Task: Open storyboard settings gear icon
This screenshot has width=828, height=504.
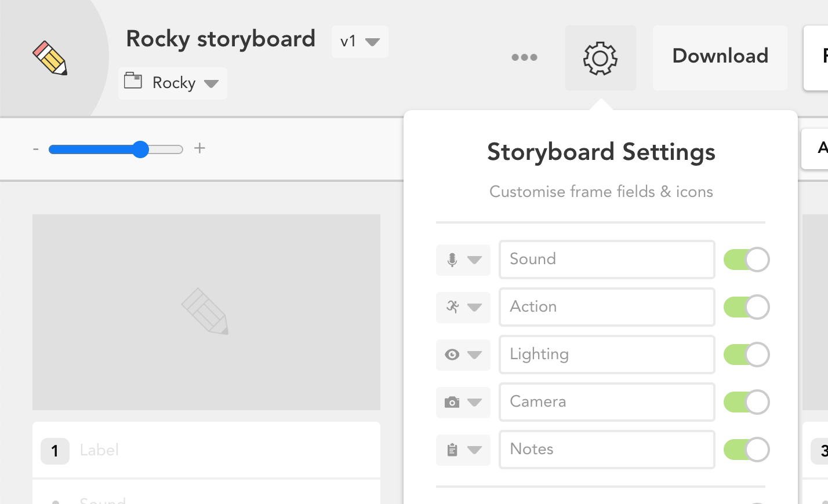Action: (x=600, y=58)
